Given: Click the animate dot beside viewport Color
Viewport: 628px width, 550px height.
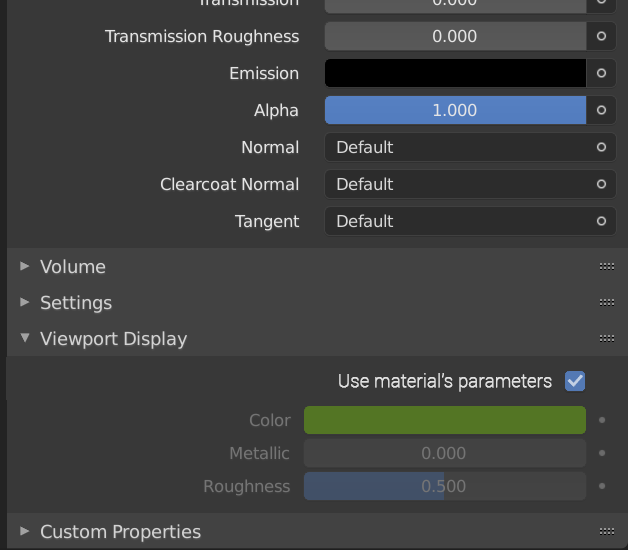Looking at the screenshot, I should [x=602, y=420].
